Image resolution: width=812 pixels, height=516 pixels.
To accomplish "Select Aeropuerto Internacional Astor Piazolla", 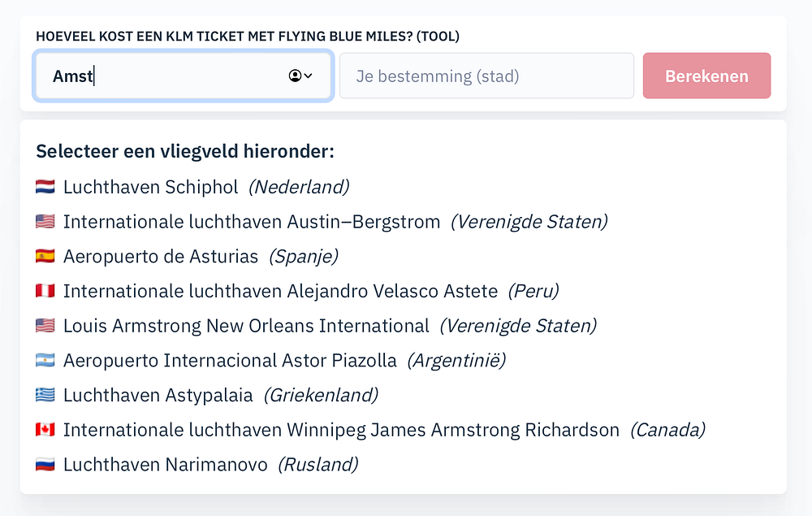I will click(x=230, y=361).
